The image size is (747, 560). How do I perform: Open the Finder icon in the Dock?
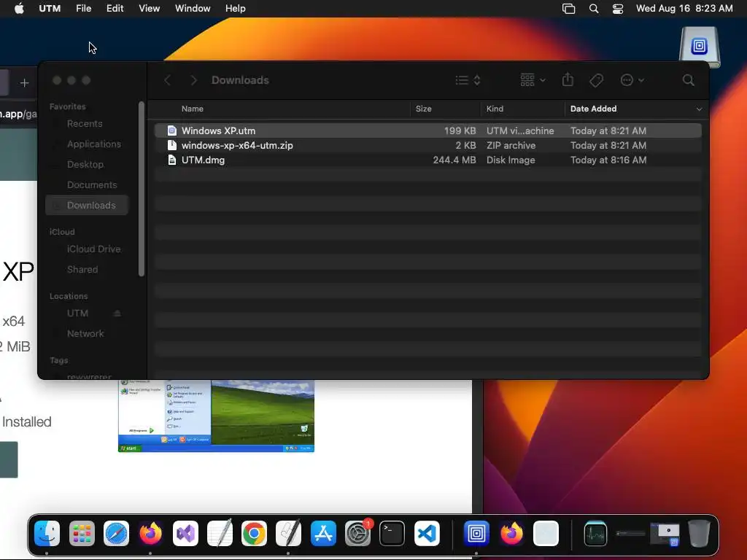[47, 533]
